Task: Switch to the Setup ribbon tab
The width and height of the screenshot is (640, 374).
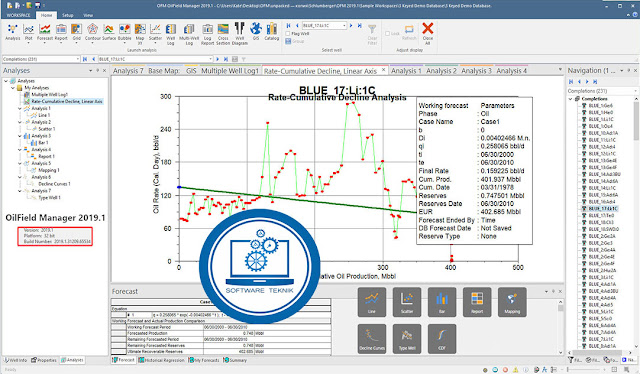Action: point(67,15)
